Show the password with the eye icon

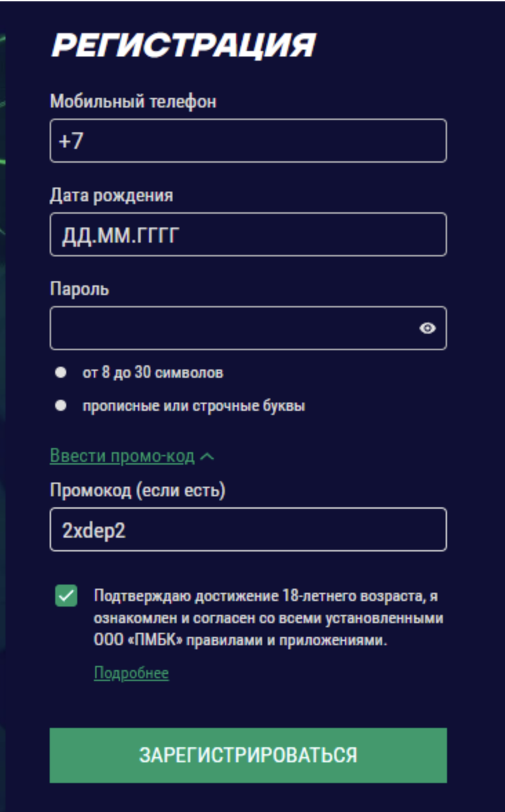(428, 328)
